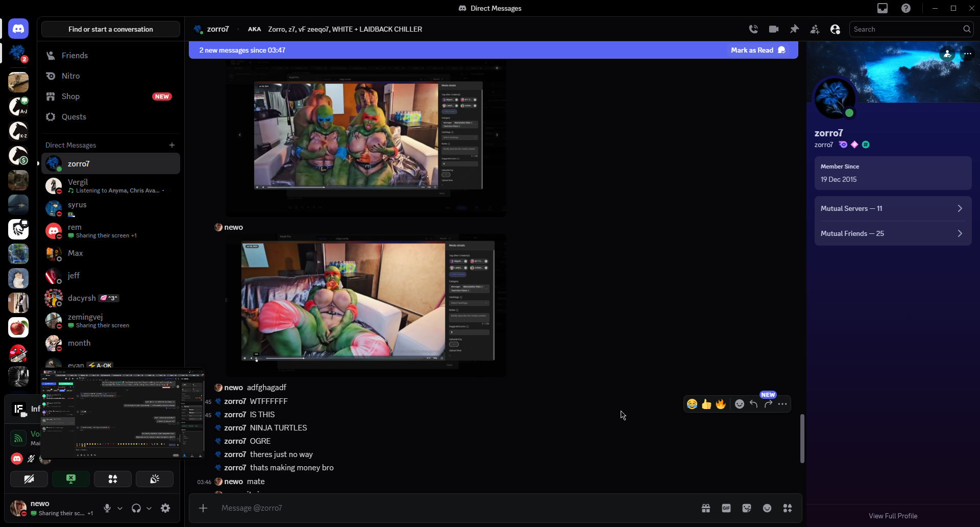Show pinned messages

click(794, 29)
